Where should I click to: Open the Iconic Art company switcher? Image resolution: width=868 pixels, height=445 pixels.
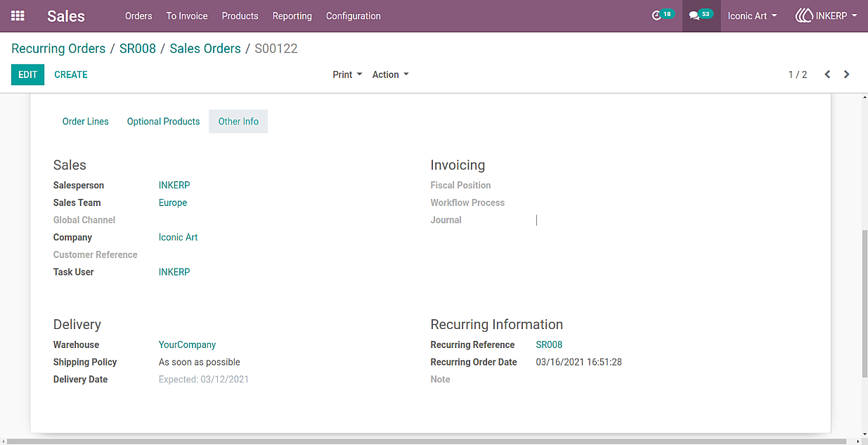(752, 15)
